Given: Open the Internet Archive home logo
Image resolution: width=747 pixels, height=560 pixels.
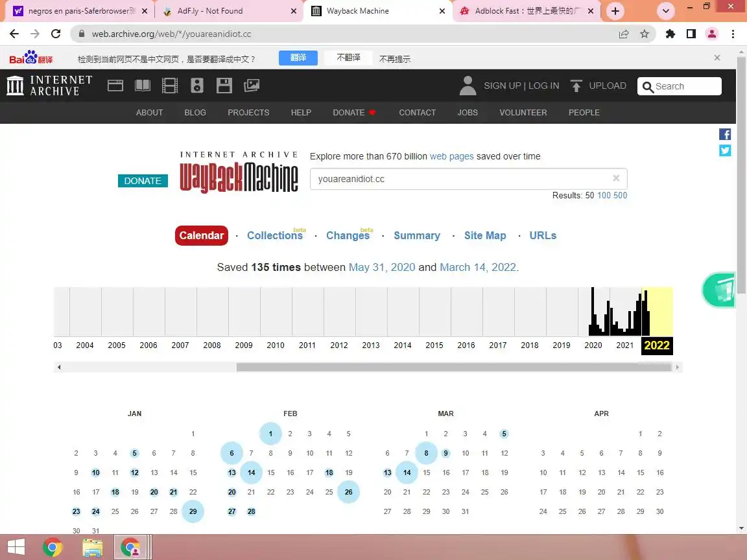Looking at the screenshot, I should point(49,86).
